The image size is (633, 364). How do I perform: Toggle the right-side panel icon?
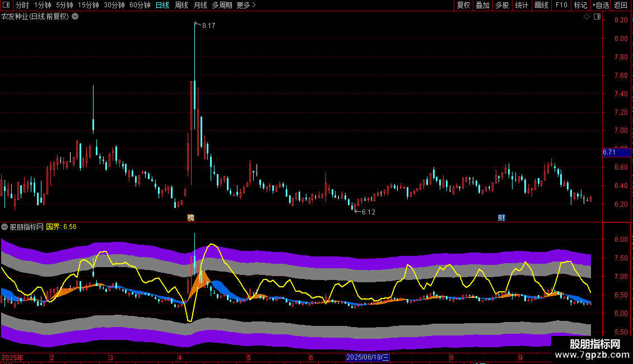pos(597,17)
